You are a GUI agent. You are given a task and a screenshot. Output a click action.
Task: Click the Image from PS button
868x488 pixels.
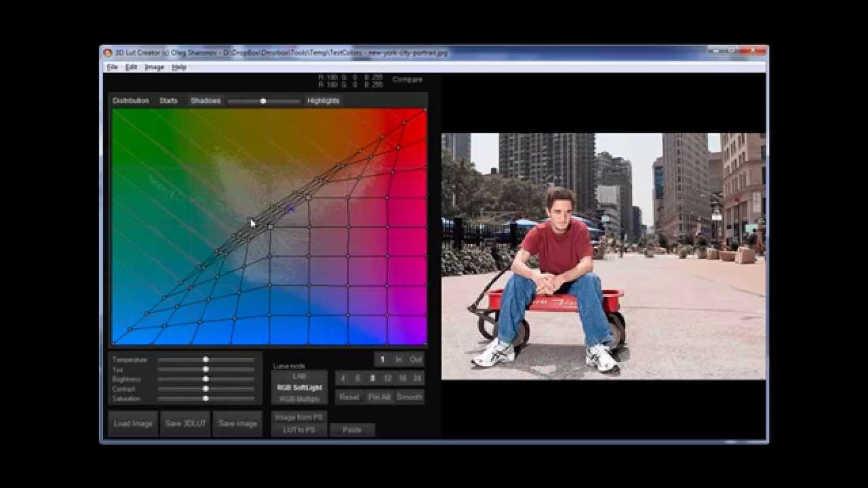point(299,418)
